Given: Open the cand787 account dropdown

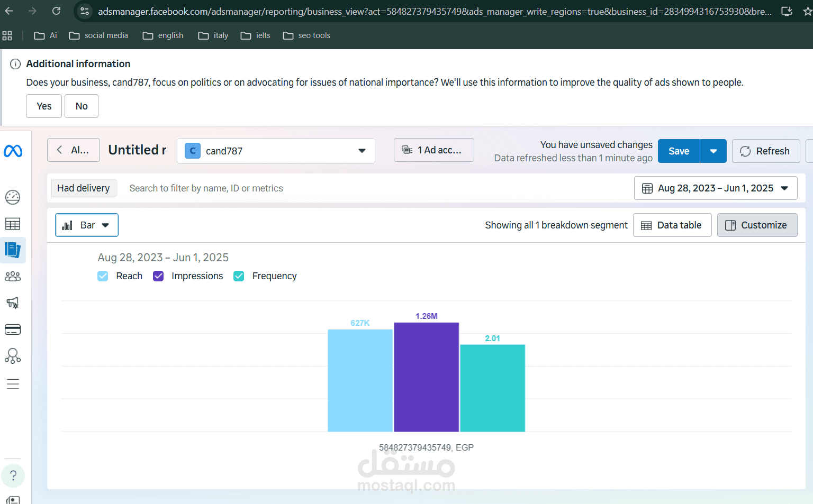Looking at the screenshot, I should pyautogui.click(x=276, y=151).
